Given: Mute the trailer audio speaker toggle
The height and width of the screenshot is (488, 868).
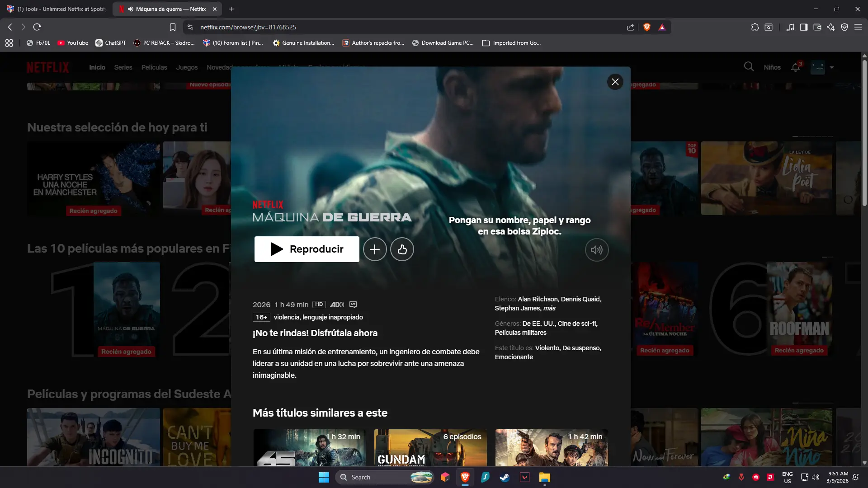Looking at the screenshot, I should [x=597, y=249].
